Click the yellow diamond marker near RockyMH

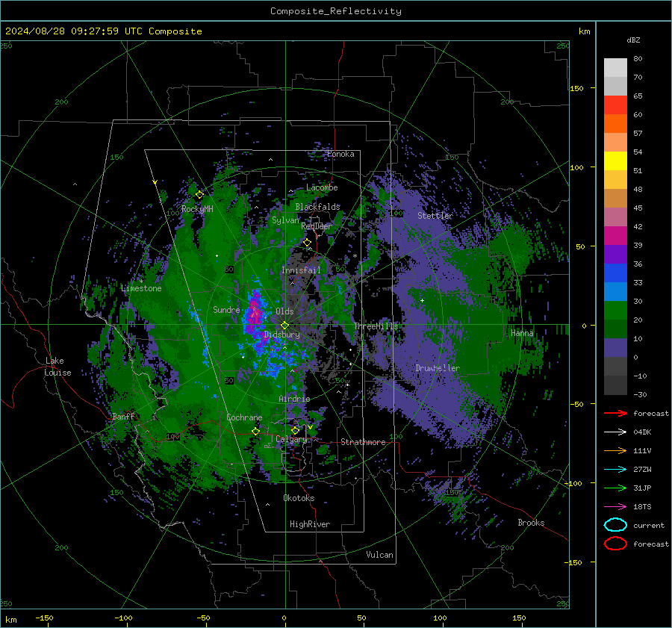coord(199,195)
